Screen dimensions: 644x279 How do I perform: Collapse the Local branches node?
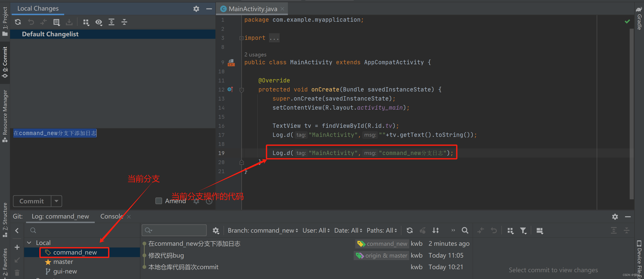(29, 242)
